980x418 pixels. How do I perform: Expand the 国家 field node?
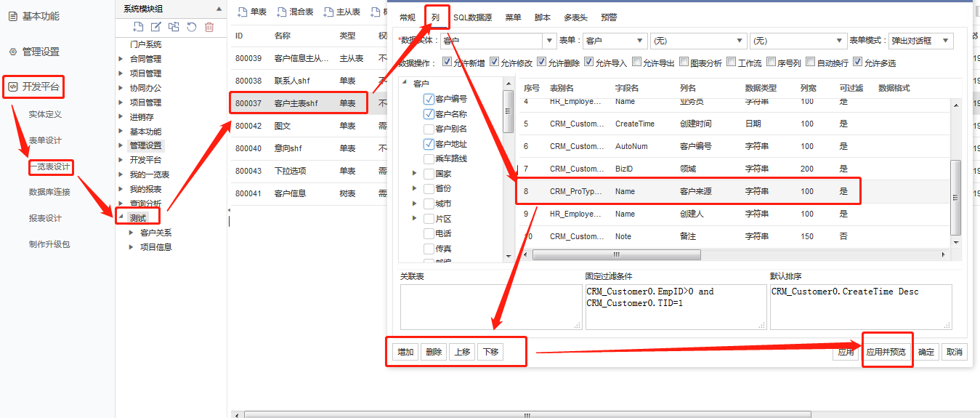pos(414,174)
